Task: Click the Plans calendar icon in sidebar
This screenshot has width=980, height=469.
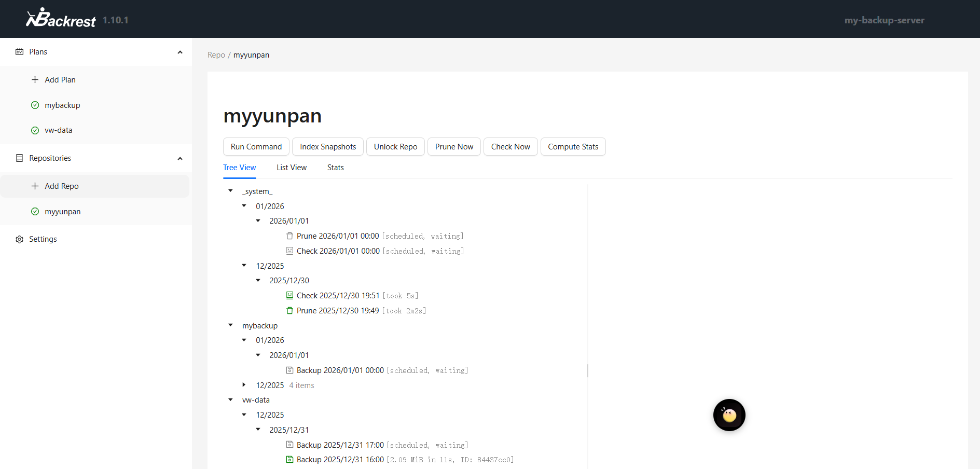Action: click(20, 52)
